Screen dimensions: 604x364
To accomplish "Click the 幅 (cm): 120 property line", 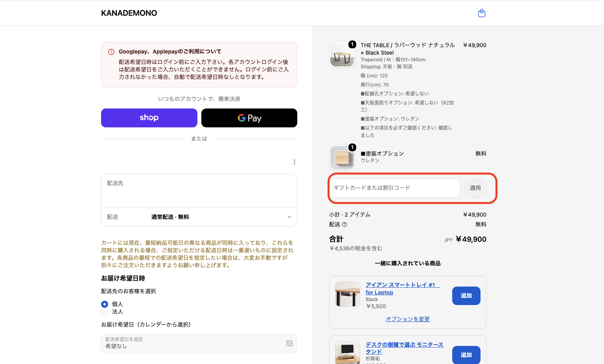I will [x=374, y=76].
